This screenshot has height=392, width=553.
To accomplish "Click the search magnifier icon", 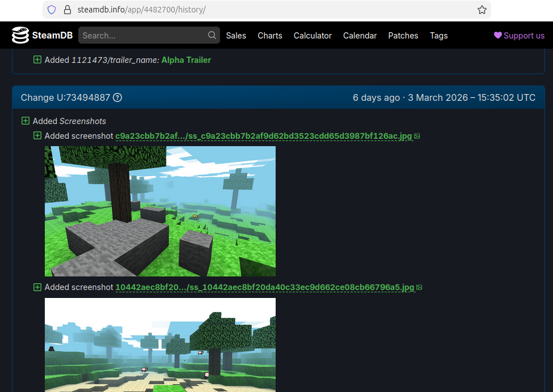I will click(212, 35).
